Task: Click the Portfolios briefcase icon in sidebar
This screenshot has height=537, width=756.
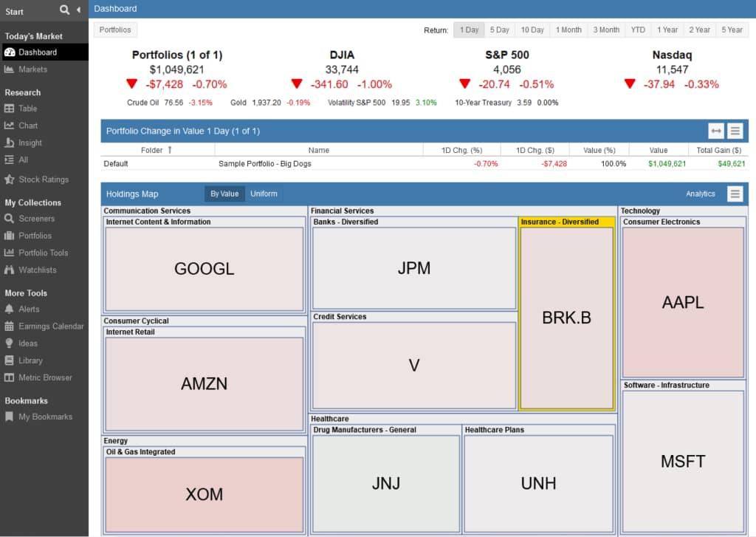Action: click(x=9, y=236)
